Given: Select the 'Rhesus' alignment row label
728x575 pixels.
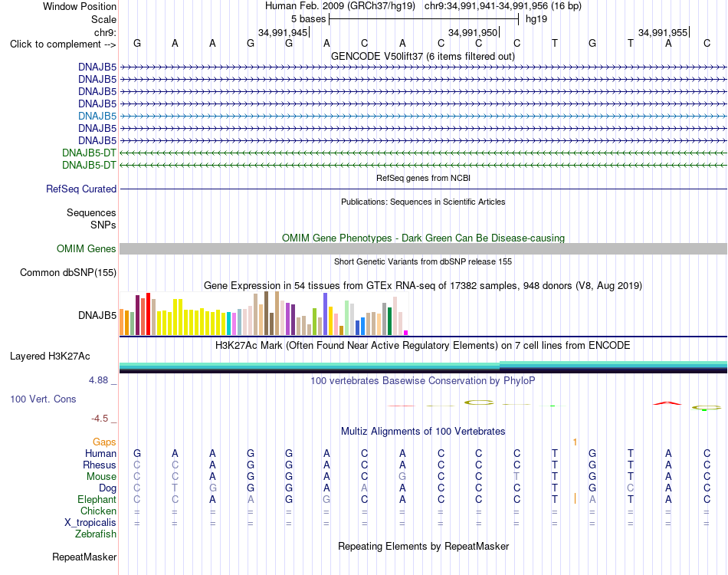Looking at the screenshot, I should click(100, 465).
